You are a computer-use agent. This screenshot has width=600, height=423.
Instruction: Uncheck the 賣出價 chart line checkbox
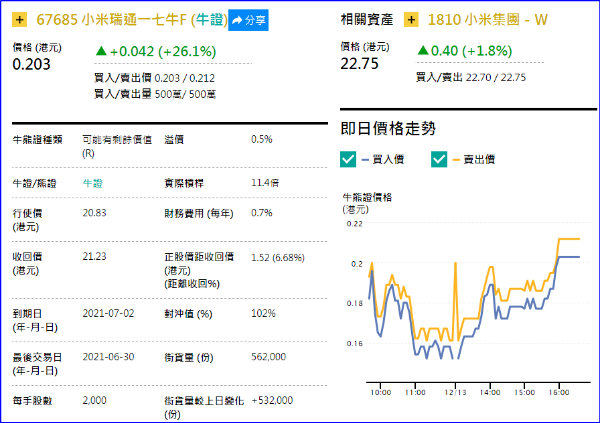(x=439, y=159)
